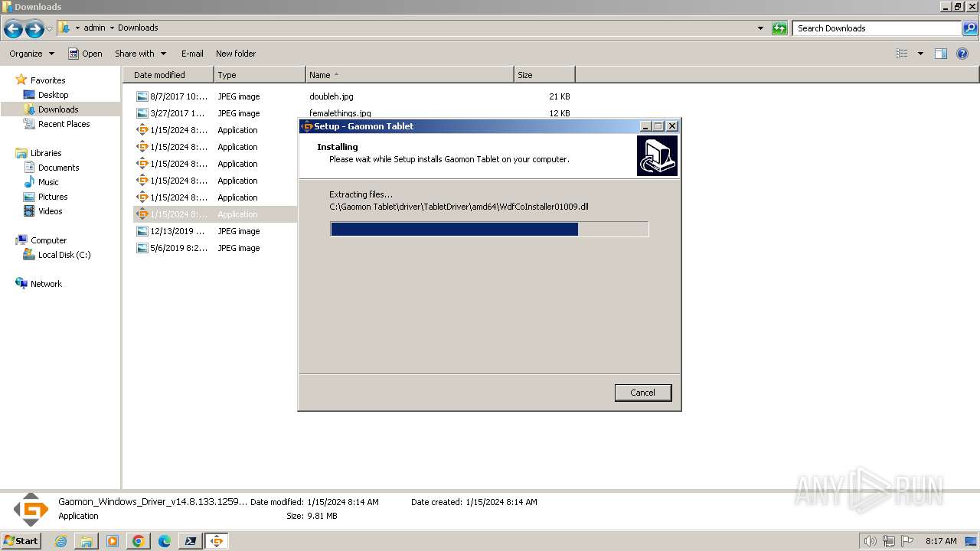Click Downloads in the address breadcrumb

click(x=138, y=28)
